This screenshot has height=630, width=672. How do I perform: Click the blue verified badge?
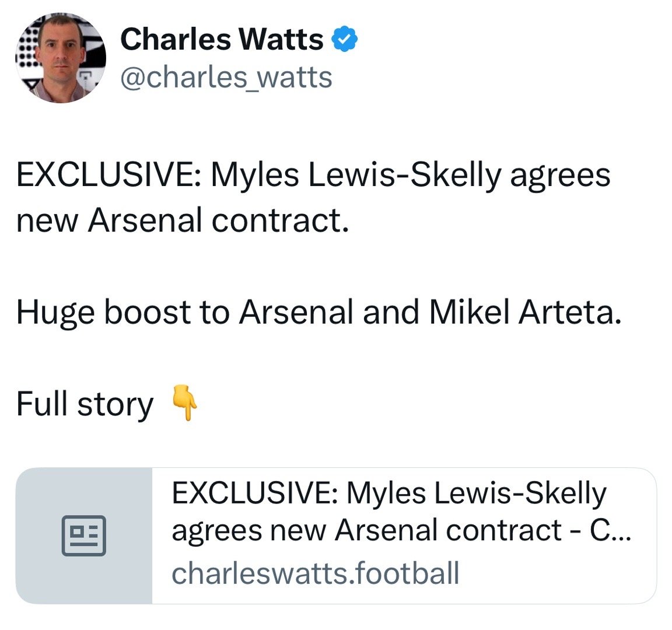pos(344,40)
